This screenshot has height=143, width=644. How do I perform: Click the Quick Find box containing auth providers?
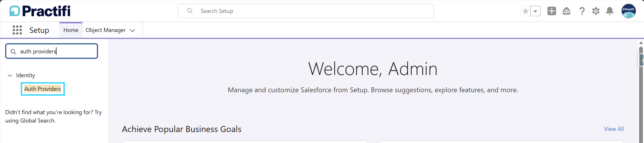(52, 51)
